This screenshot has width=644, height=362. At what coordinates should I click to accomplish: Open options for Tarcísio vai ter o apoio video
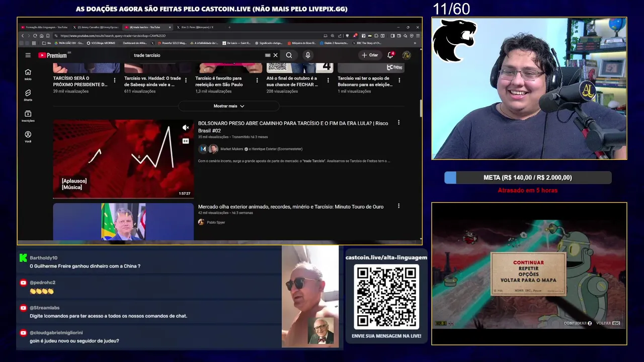pos(399,80)
